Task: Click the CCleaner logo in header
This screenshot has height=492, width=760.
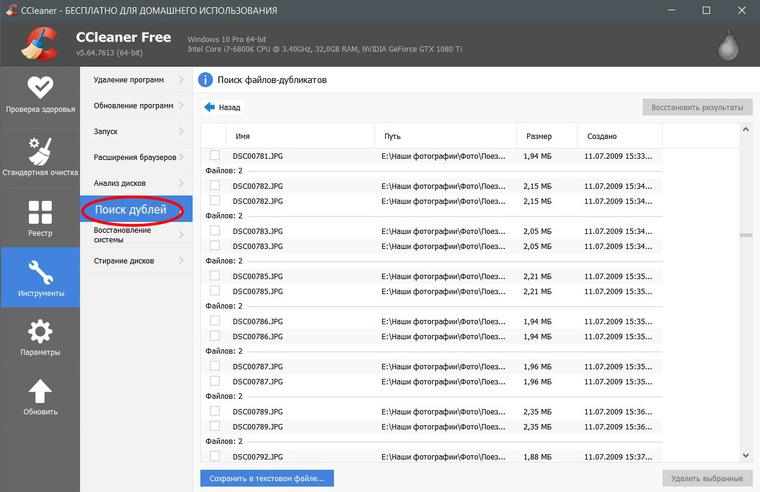Action: point(40,45)
